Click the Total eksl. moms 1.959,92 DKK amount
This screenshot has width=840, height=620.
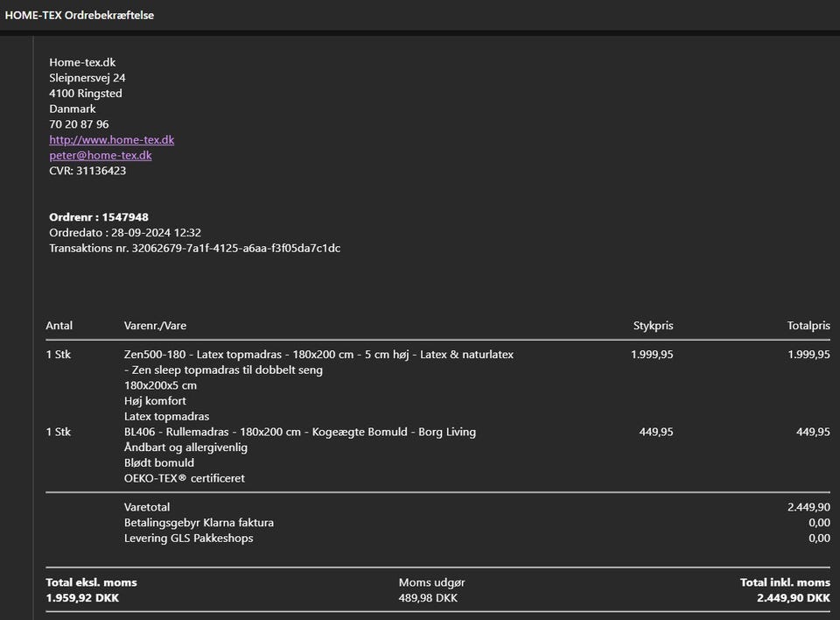click(x=82, y=598)
